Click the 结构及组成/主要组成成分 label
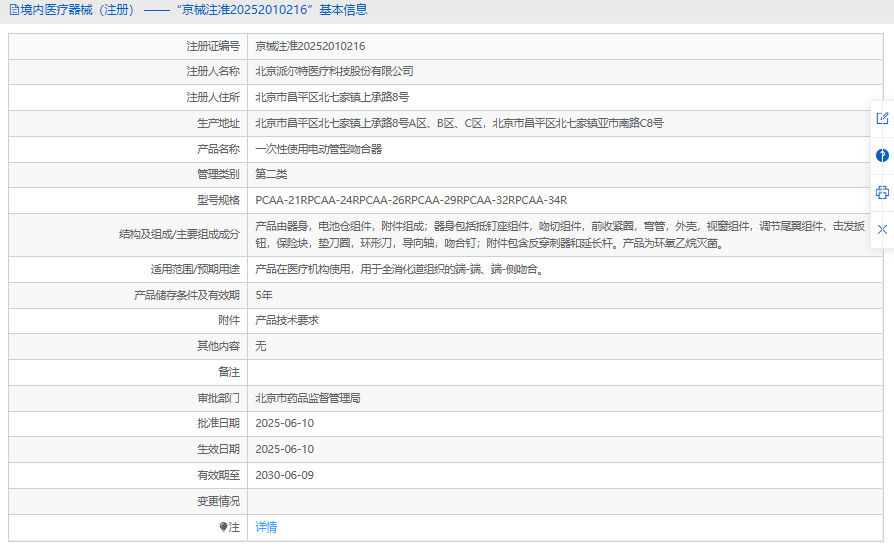 pyautogui.click(x=179, y=234)
